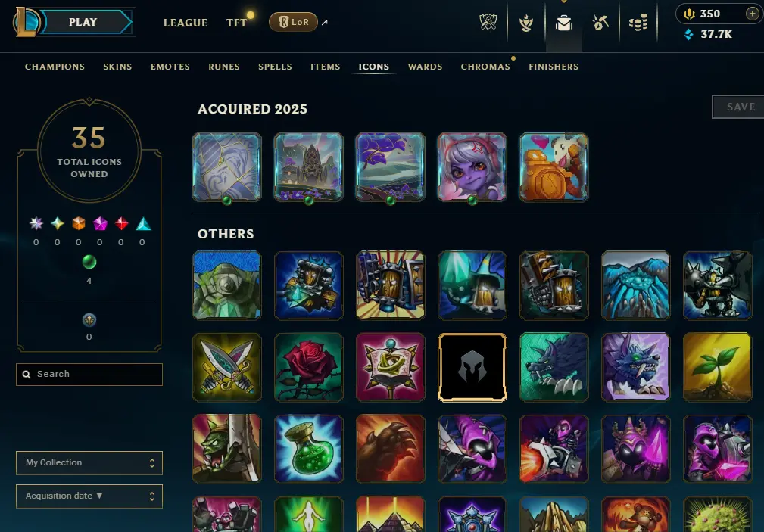764x532 pixels.
Task: Click the plus icon beside 350 RP
Action: click(x=753, y=14)
